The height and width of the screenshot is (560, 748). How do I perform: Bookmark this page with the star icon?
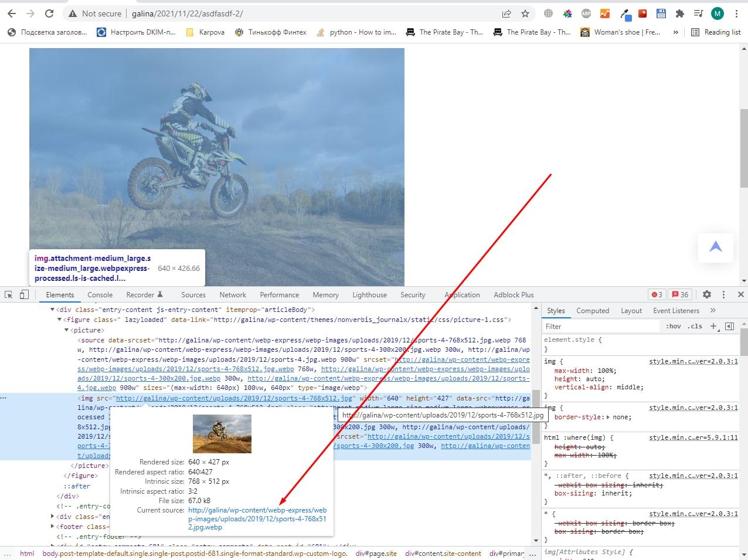(x=525, y=13)
